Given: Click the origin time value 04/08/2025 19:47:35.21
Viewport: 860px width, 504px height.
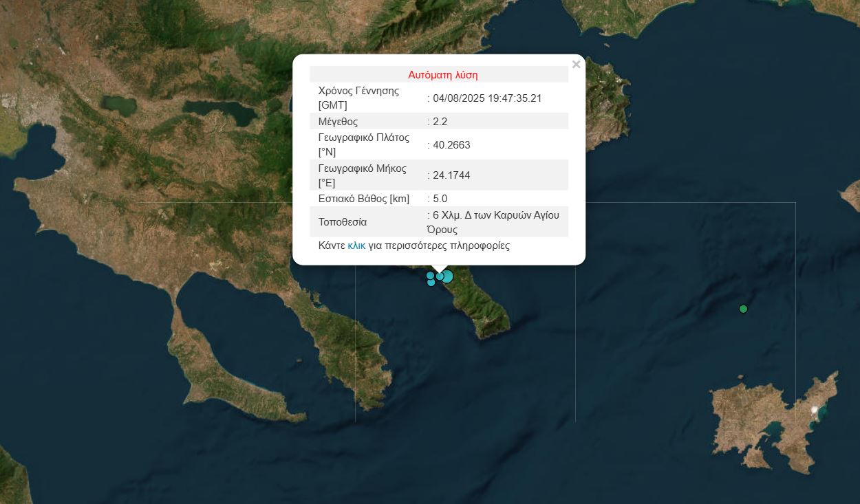Looking at the screenshot, I should (487, 98).
